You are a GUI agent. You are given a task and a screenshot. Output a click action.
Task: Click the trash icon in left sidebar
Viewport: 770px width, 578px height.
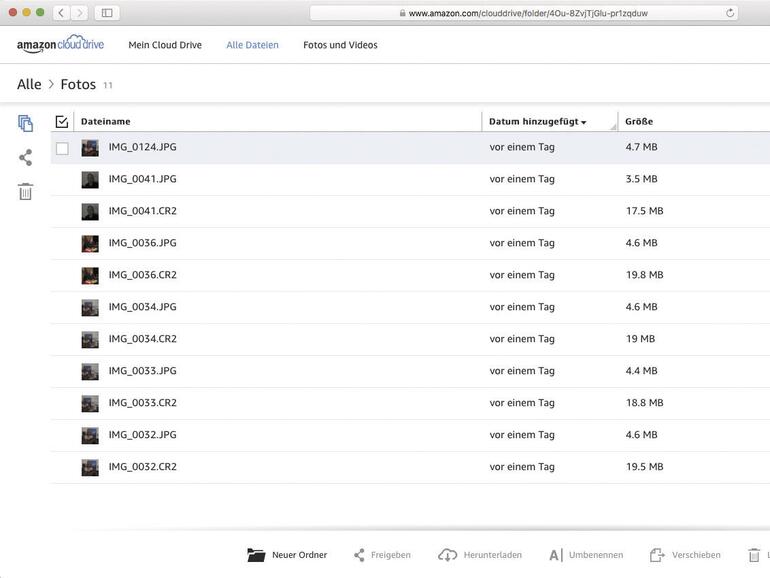pos(25,191)
